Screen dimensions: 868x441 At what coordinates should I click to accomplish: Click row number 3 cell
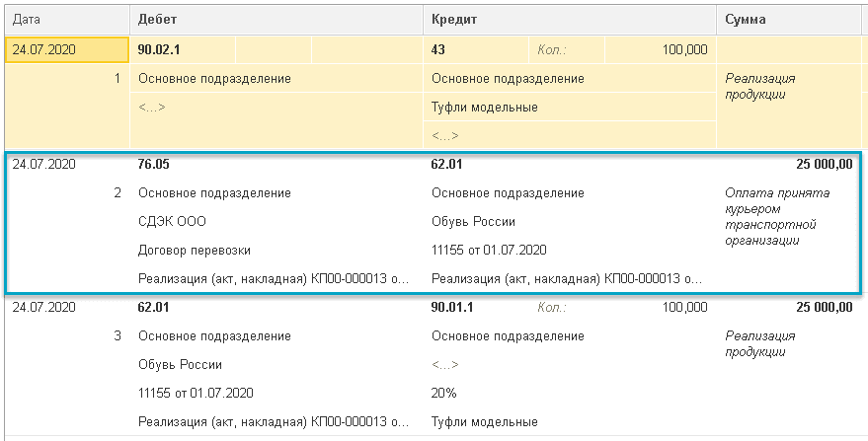coord(118,336)
